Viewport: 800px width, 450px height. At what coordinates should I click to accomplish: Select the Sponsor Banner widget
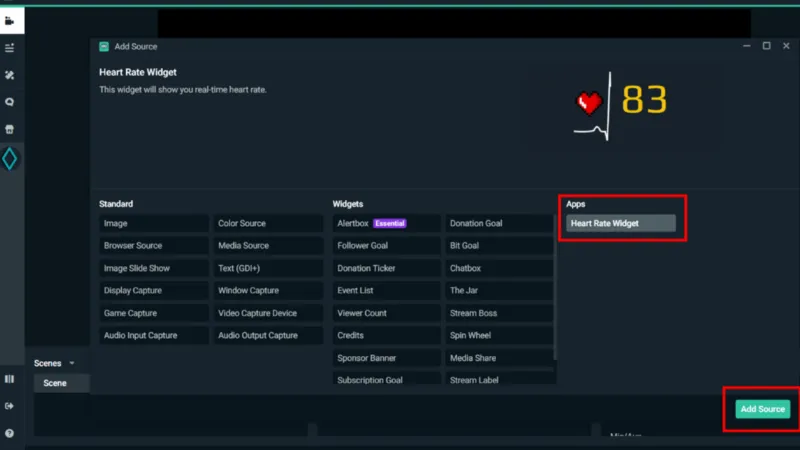pyautogui.click(x=387, y=358)
